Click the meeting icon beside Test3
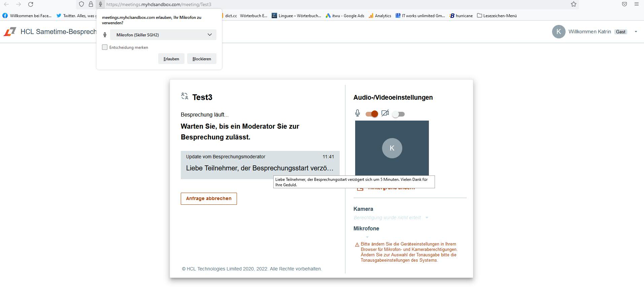644x292 pixels. pos(184,96)
